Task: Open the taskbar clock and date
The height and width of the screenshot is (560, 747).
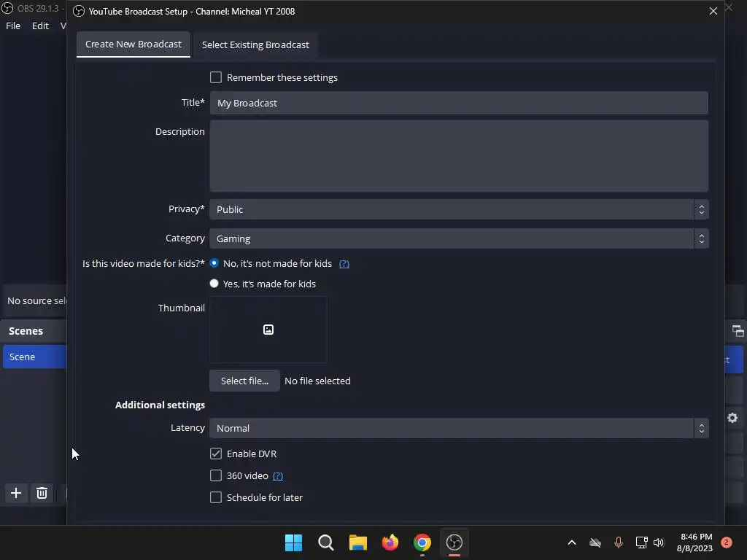Action: click(694, 542)
